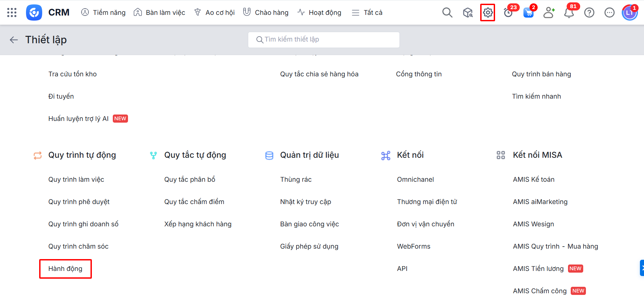
Task: Go to the Chào hàng tab
Action: pos(266,12)
